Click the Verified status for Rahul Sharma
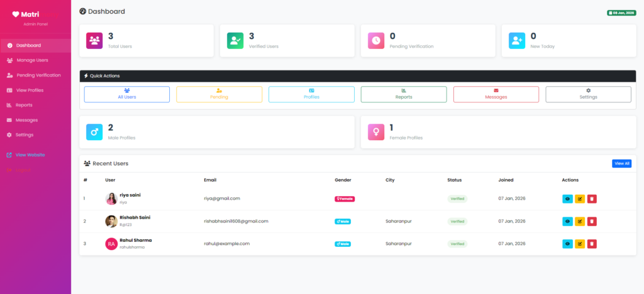 tap(457, 244)
